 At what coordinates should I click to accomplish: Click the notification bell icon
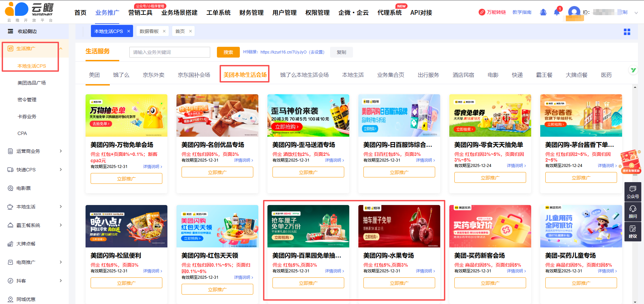coord(556,12)
